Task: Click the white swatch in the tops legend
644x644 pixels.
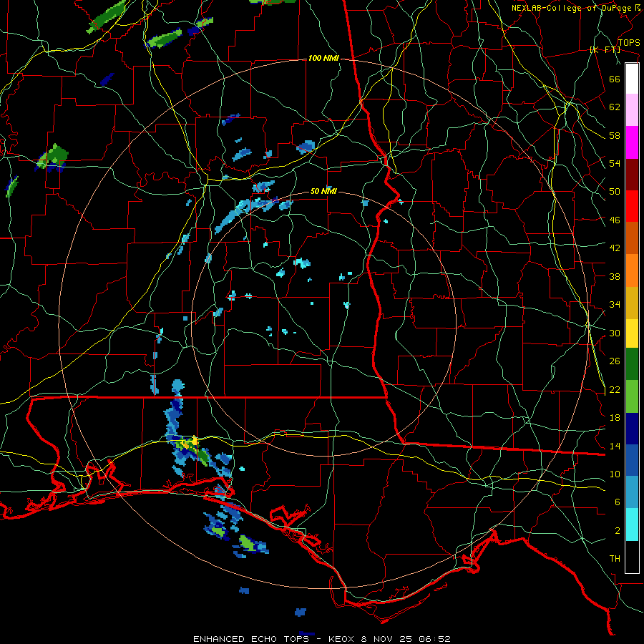Action: tap(632, 79)
